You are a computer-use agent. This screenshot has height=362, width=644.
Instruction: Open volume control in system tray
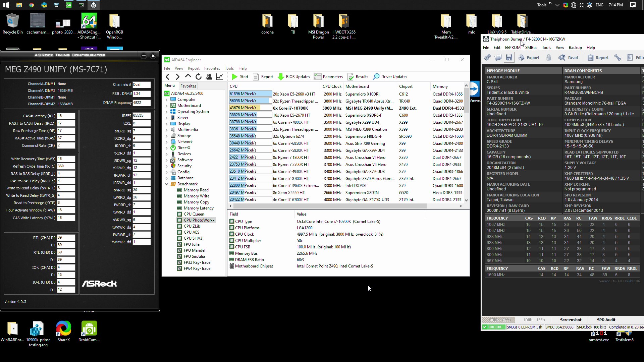(x=582, y=5)
